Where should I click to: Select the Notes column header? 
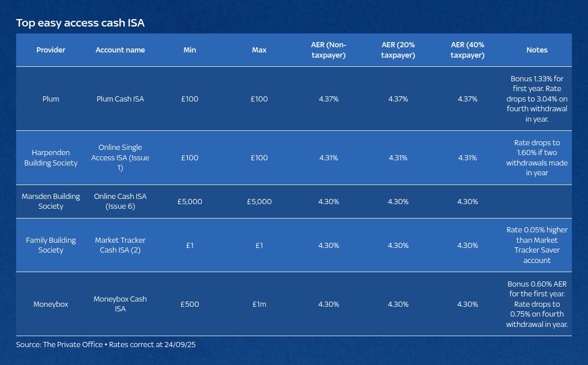coord(537,50)
